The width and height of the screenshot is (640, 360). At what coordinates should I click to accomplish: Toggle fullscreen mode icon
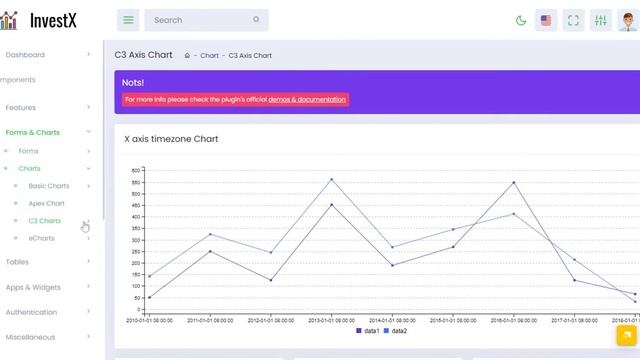coord(573,20)
